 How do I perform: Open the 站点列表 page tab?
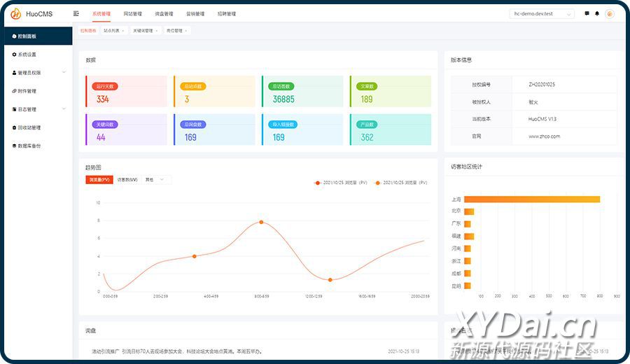tap(112, 31)
